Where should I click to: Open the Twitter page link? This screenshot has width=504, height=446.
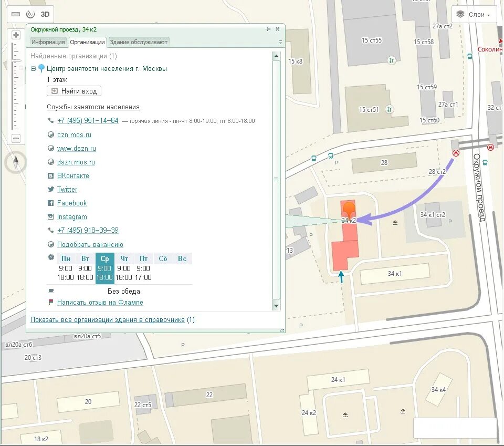pos(67,190)
